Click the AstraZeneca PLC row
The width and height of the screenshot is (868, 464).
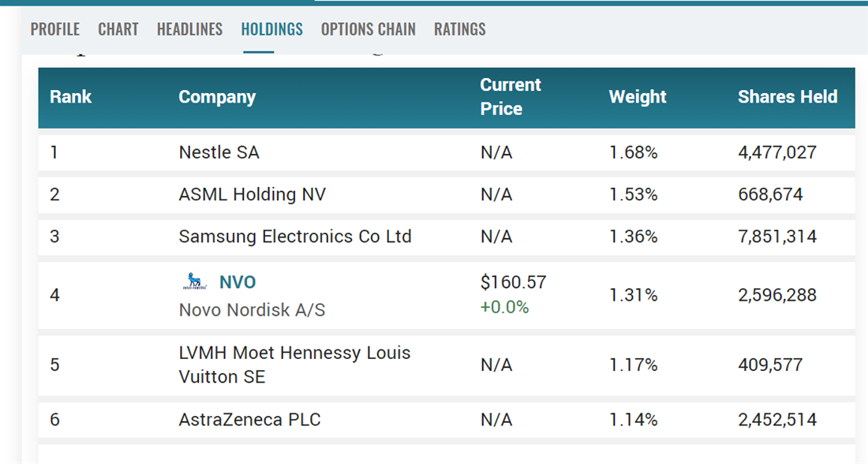pyautogui.click(x=250, y=420)
